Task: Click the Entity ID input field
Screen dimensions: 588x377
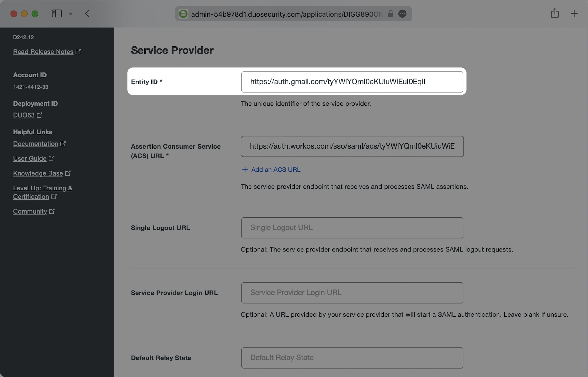Action: point(352,82)
